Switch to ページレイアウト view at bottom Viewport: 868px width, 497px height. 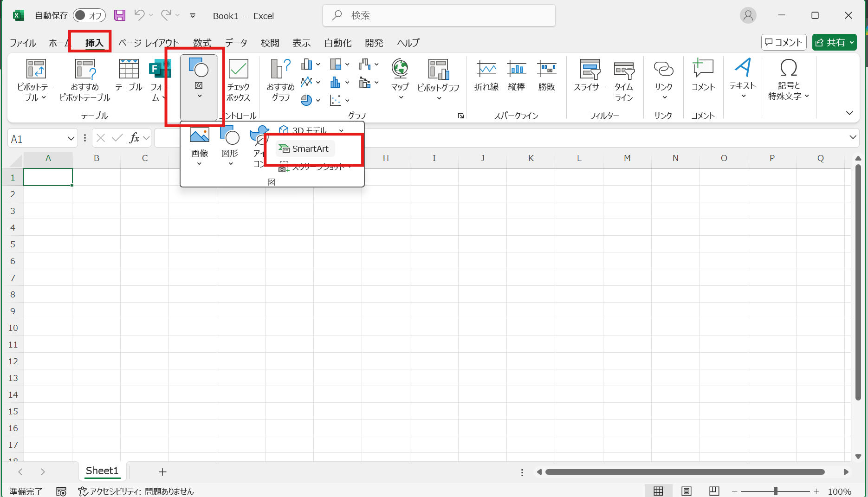[687, 491]
